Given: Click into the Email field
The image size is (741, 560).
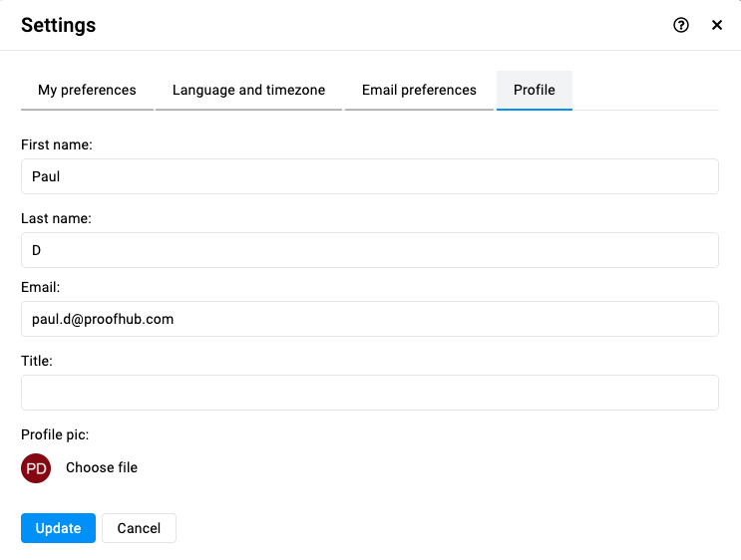Looking at the screenshot, I should click(x=370, y=319).
